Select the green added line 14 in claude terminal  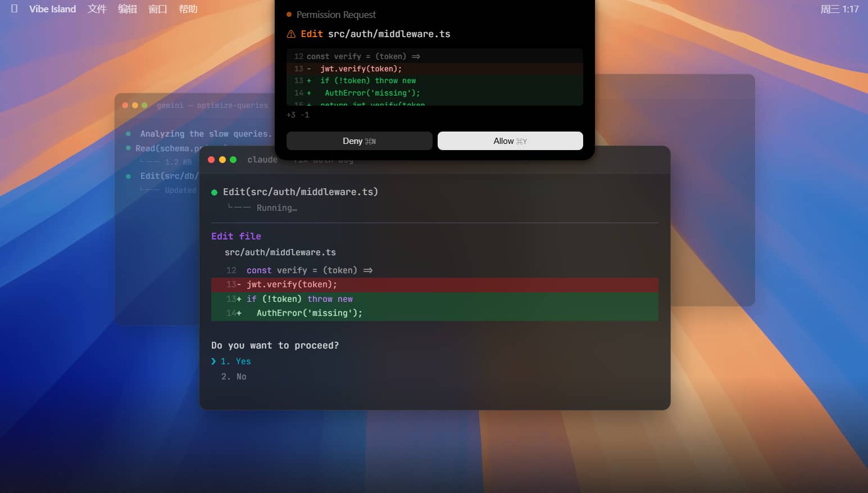435,313
